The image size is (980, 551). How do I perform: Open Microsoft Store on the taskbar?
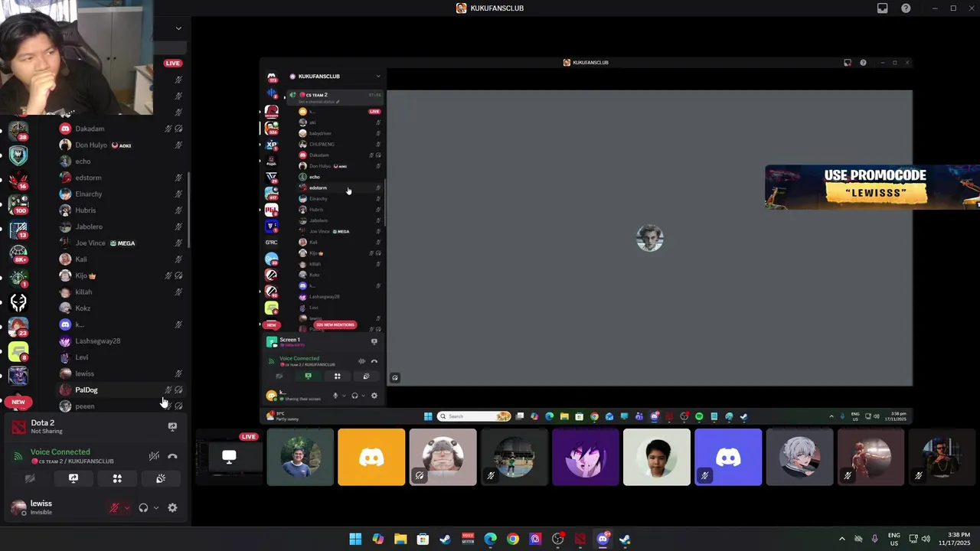point(423,539)
